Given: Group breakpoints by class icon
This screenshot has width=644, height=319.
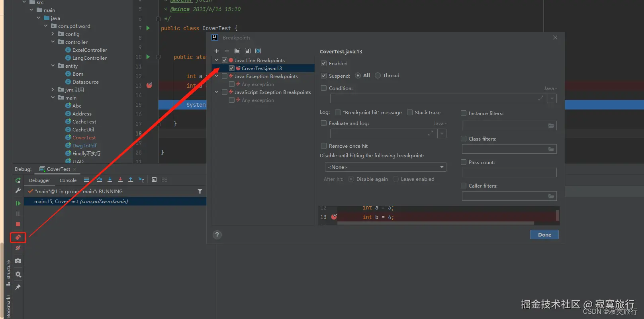Looking at the screenshot, I should tap(258, 51).
